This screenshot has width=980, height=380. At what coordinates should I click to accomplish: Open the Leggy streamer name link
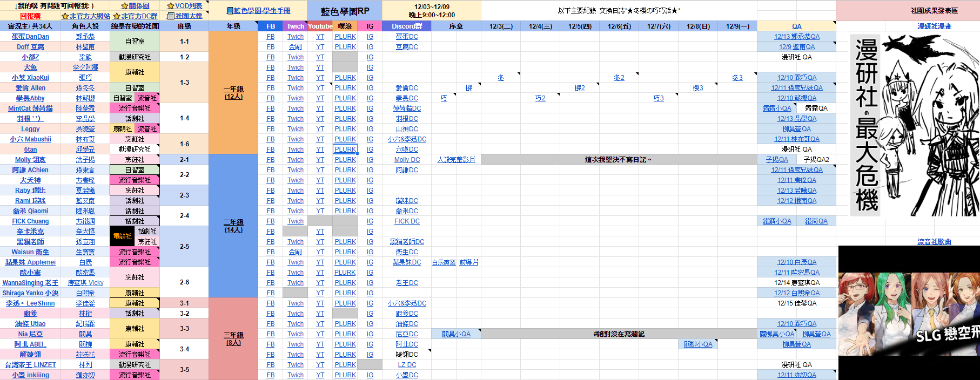[x=30, y=129]
